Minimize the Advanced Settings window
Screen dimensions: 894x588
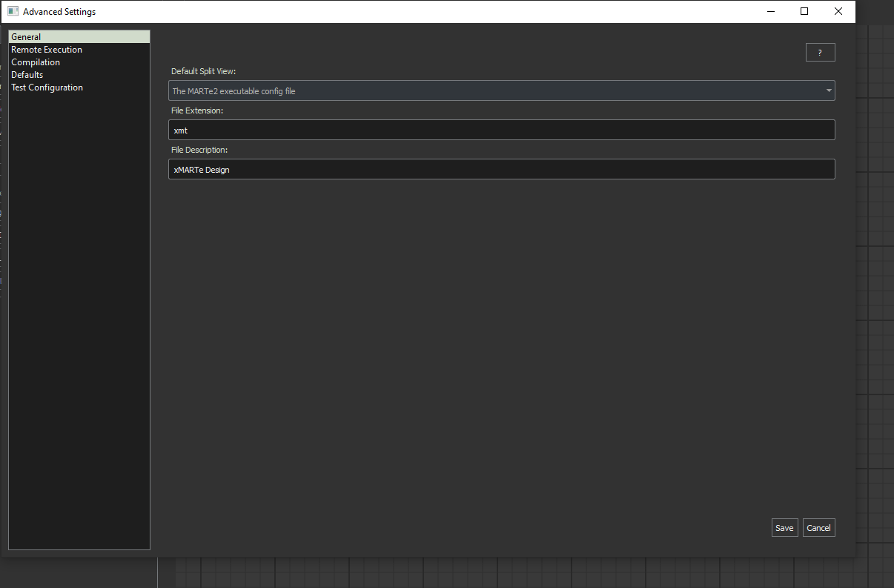(x=771, y=11)
